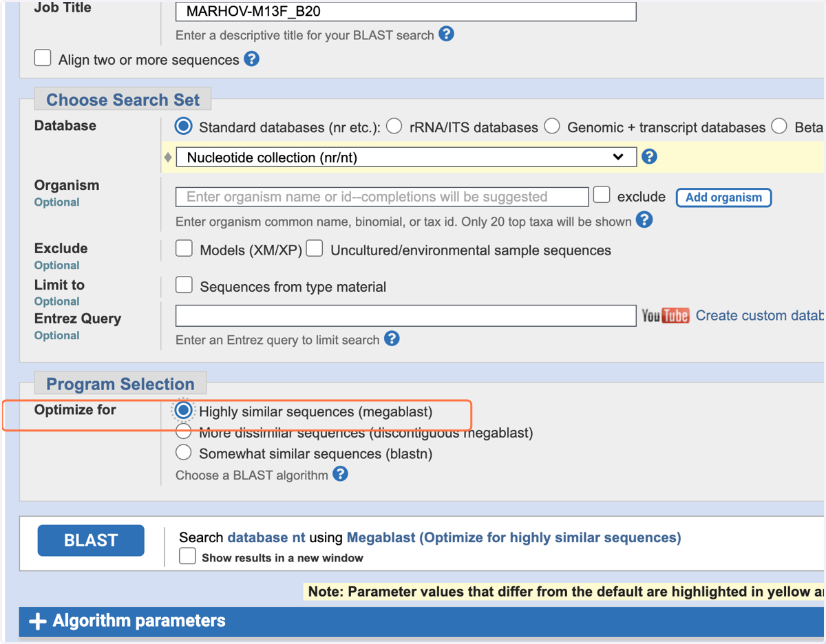Viewport: 826px width, 644px height.
Task: Select rRNA/ITS databases radio button
Action: (394, 126)
